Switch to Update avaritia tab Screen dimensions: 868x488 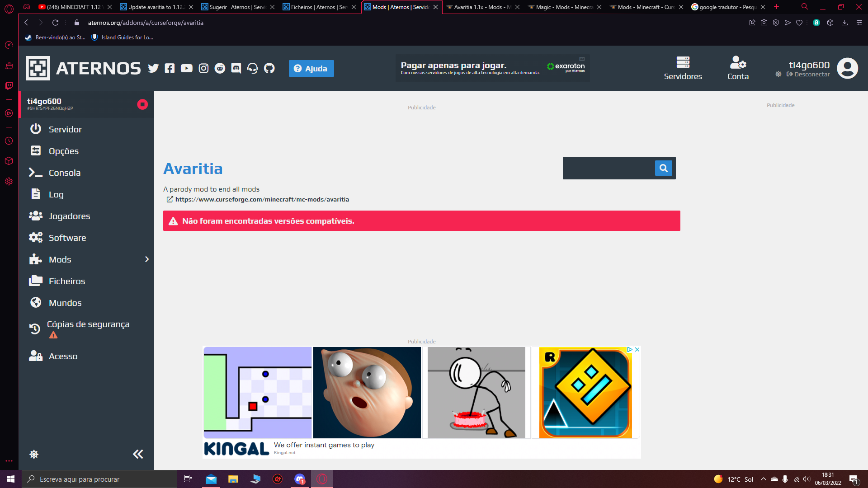point(156,7)
